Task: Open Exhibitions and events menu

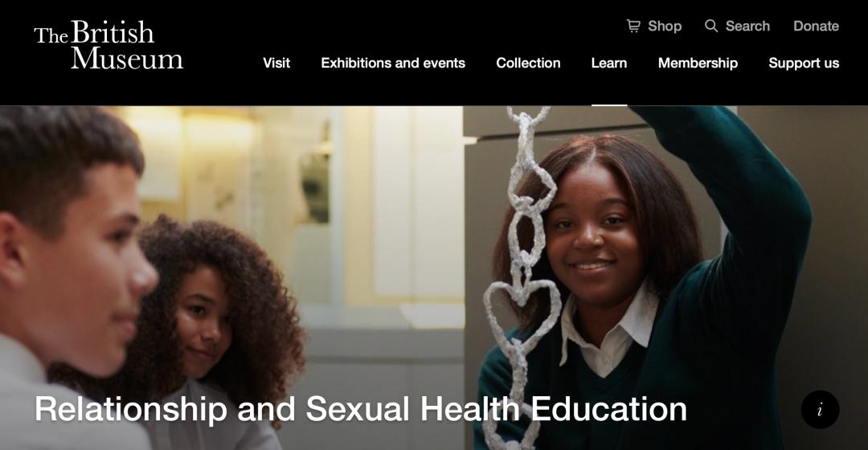Action: pos(393,63)
